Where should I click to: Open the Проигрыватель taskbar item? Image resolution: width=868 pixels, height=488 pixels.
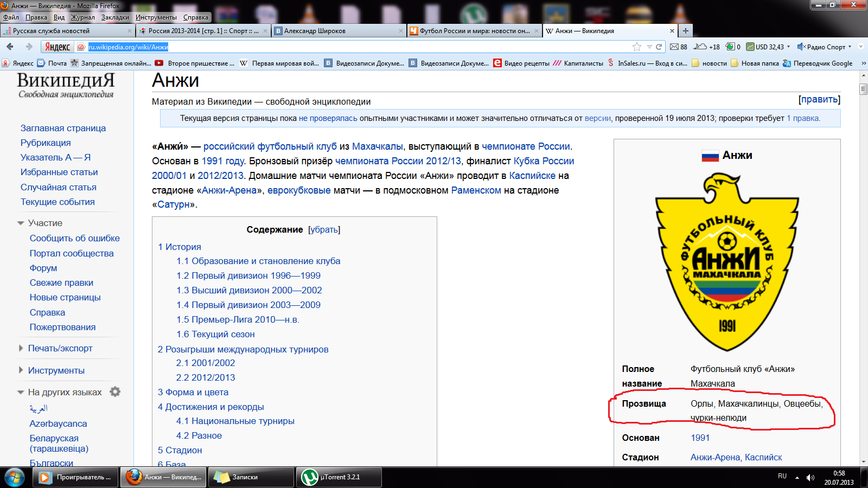(75, 477)
